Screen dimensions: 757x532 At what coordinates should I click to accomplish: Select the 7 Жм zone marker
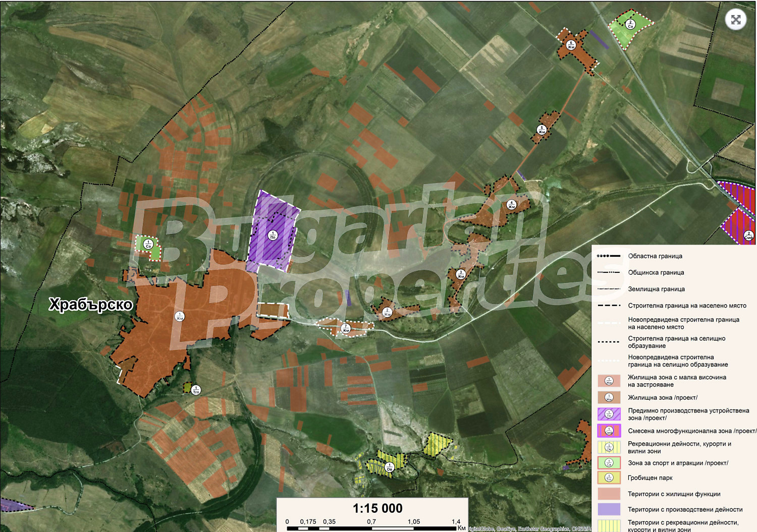click(x=346, y=328)
